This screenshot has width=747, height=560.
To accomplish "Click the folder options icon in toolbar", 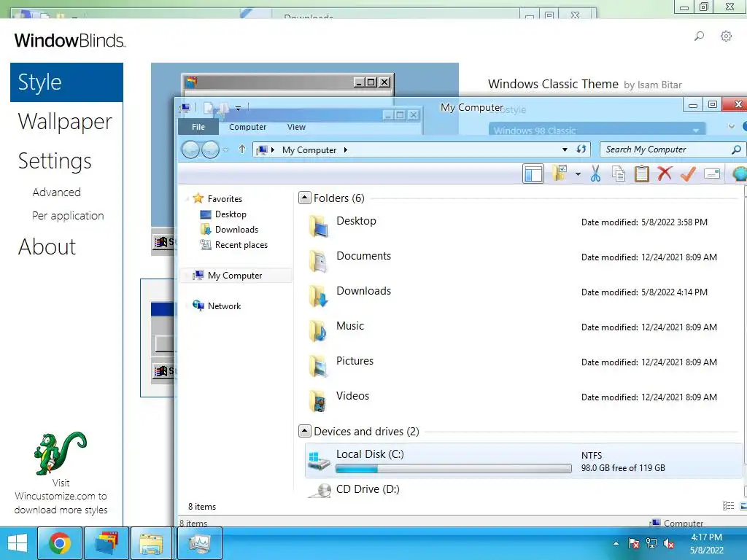I will pos(560,173).
